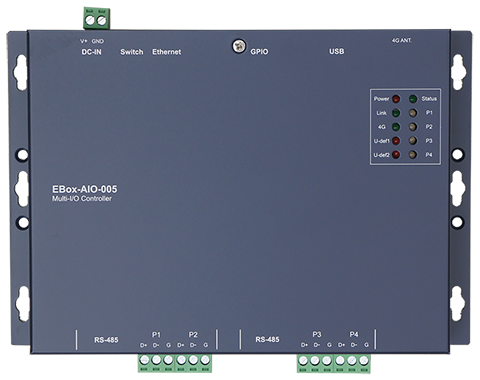The height and width of the screenshot is (380, 480).
Task: Click the EBox-AIO-005 model label
Action: (x=85, y=189)
